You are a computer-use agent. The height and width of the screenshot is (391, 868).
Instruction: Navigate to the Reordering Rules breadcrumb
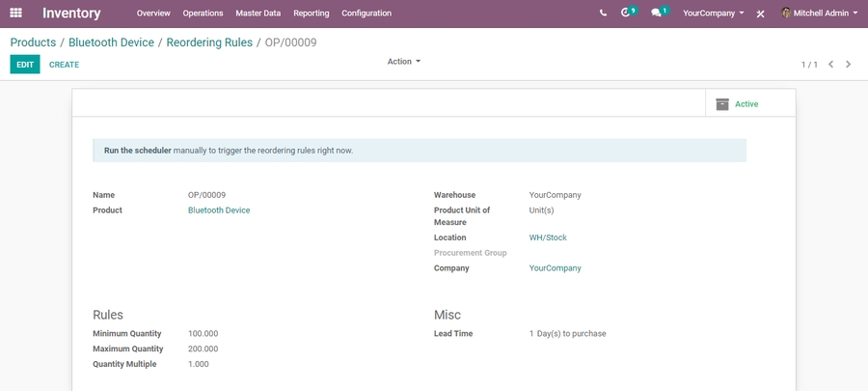click(209, 42)
